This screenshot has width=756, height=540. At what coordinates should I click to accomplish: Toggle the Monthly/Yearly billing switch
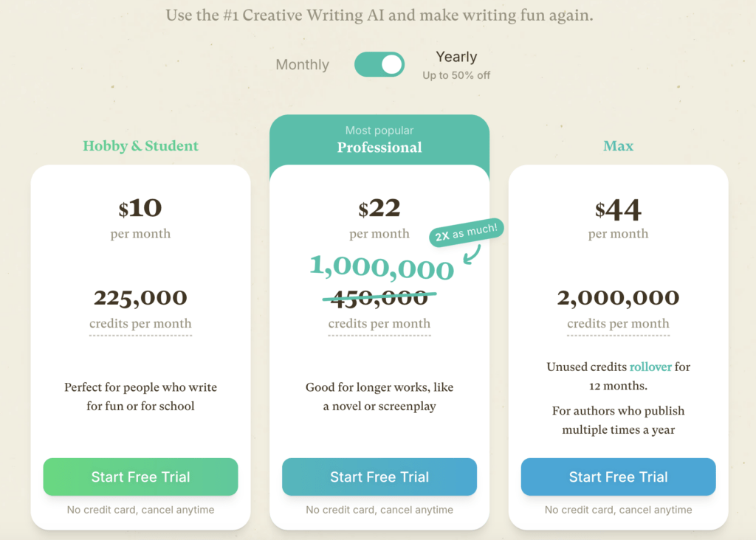click(x=379, y=64)
